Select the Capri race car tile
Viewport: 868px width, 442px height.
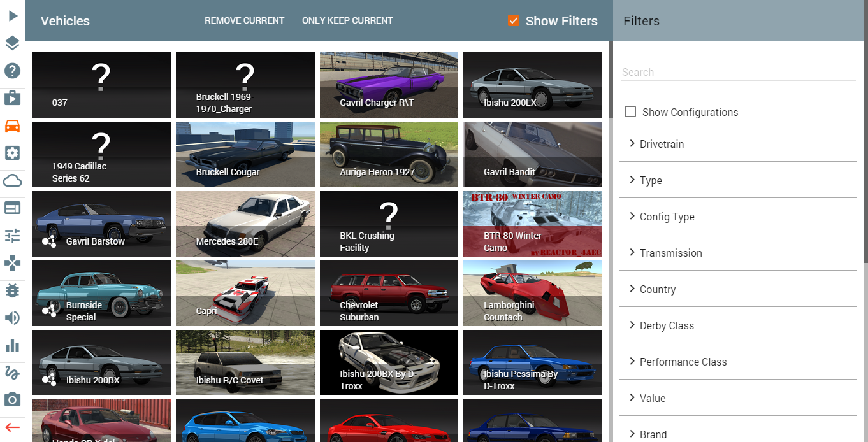coord(245,294)
